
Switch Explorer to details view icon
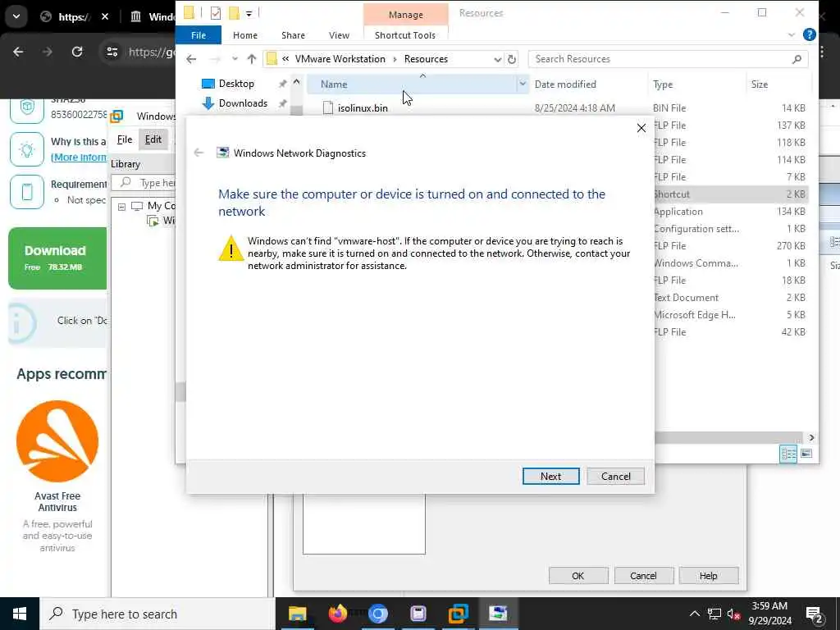pos(788,454)
